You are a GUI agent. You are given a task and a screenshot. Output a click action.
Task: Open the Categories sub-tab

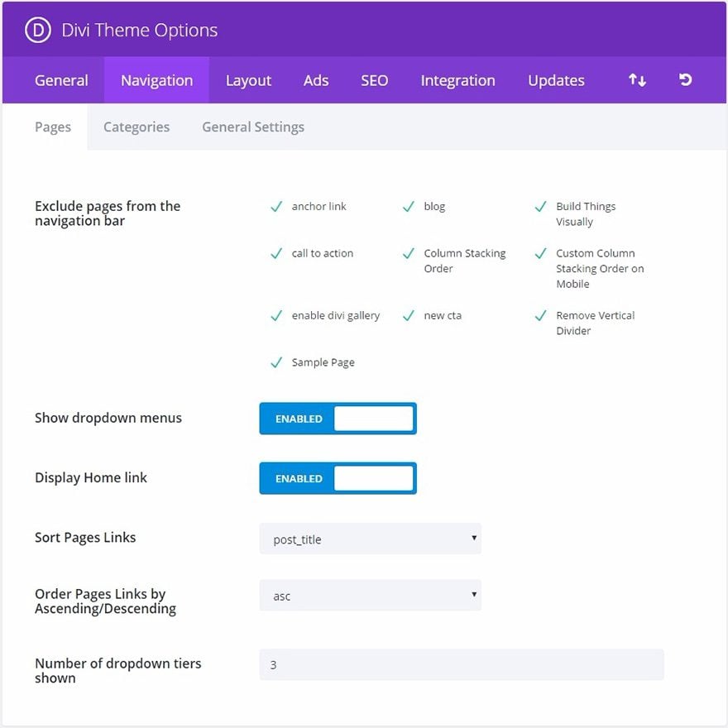point(136,127)
